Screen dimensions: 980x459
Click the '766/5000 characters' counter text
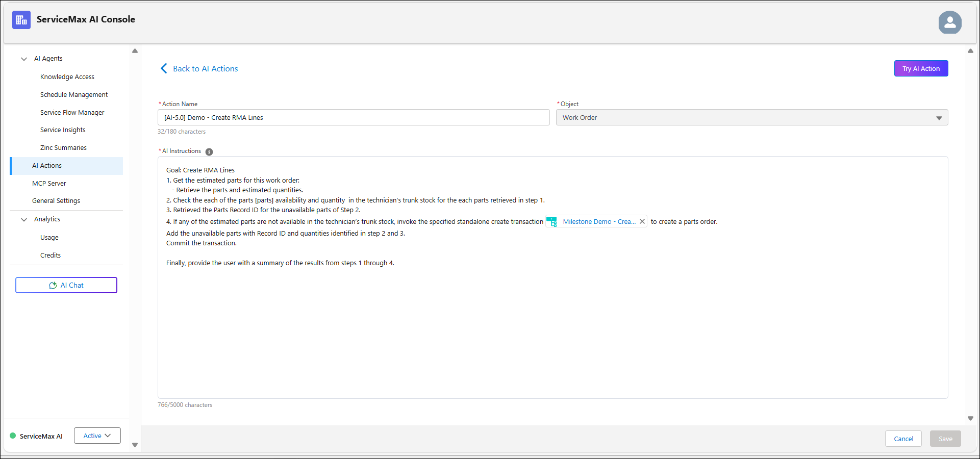(x=185, y=405)
